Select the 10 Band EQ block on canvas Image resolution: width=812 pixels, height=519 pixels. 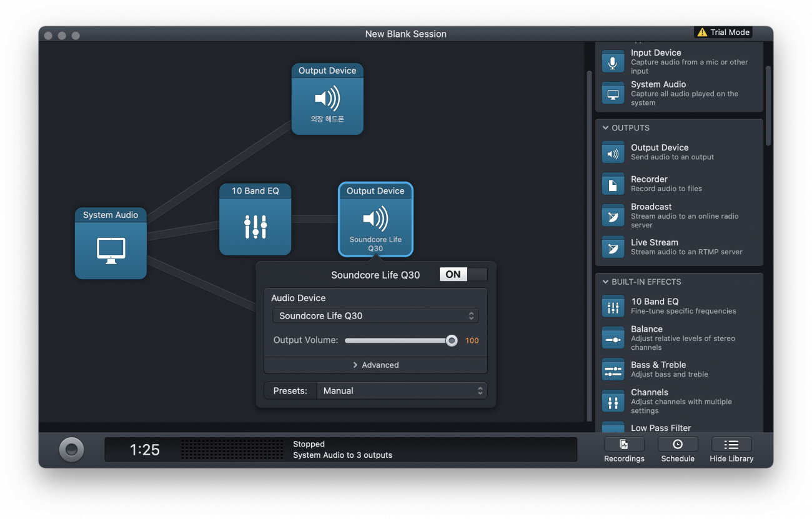pyautogui.click(x=255, y=219)
